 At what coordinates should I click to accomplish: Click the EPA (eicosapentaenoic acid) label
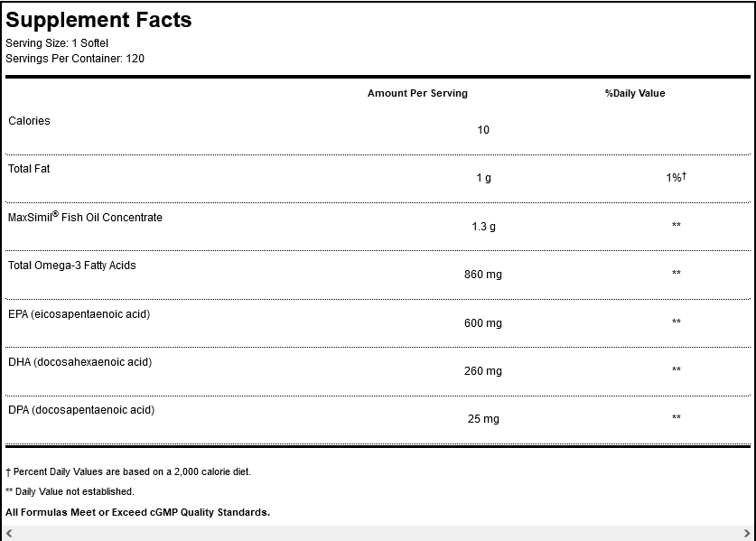79,314
